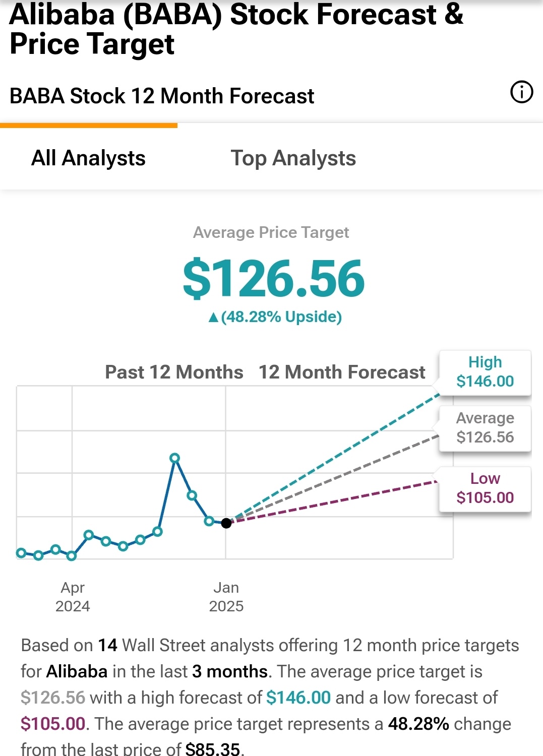Open the forecast info icon

tap(521, 92)
